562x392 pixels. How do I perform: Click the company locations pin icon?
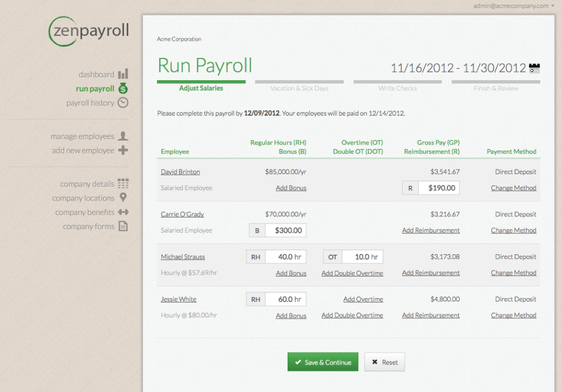[123, 198]
